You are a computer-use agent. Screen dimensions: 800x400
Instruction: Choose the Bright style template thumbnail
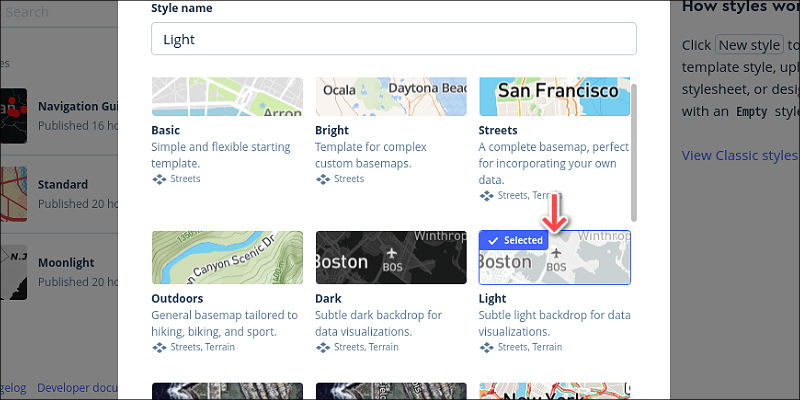[x=391, y=97]
